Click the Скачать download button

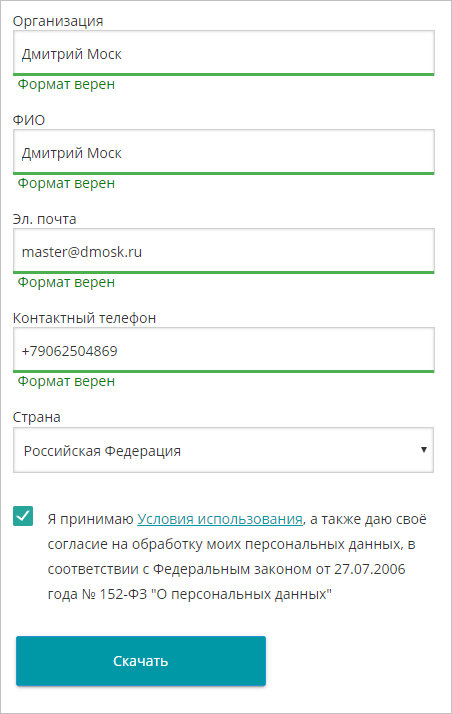[x=141, y=661]
